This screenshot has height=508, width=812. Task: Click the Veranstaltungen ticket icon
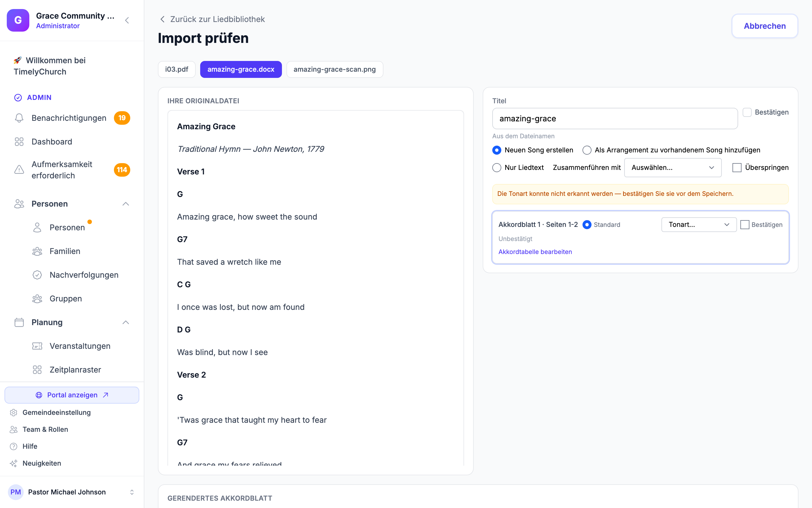(37, 346)
